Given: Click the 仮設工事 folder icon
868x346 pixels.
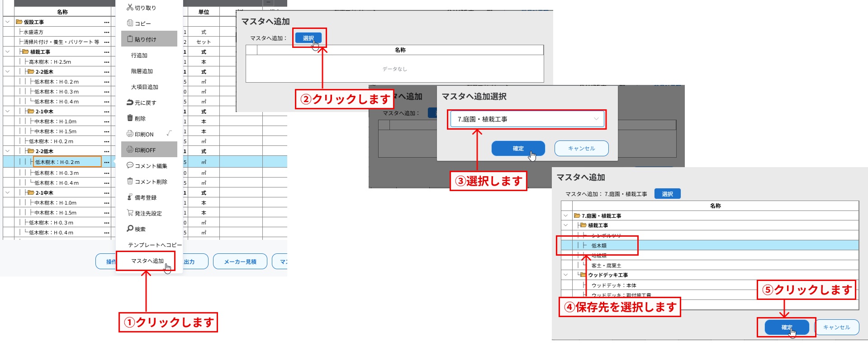Looking at the screenshot, I should (x=19, y=22).
